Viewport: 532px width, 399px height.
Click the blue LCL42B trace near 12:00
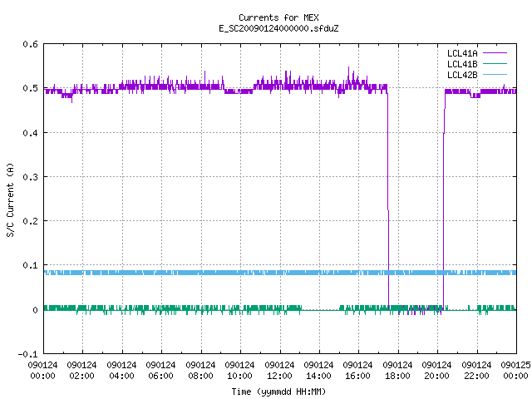click(280, 273)
